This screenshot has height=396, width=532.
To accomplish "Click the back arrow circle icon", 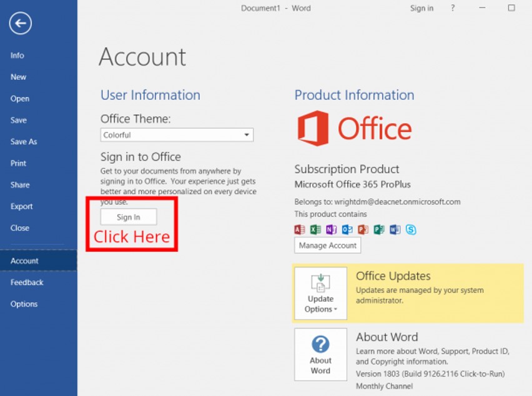I will (21, 23).
